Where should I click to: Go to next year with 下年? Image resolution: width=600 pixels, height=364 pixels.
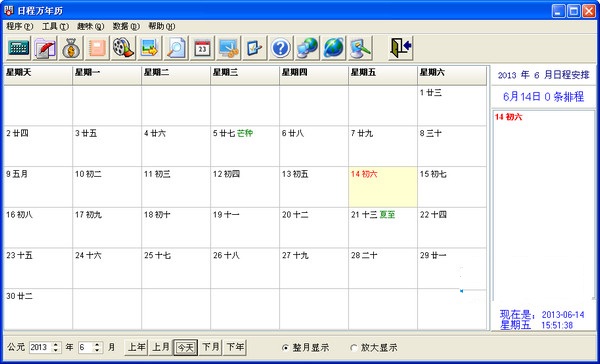tap(235, 348)
